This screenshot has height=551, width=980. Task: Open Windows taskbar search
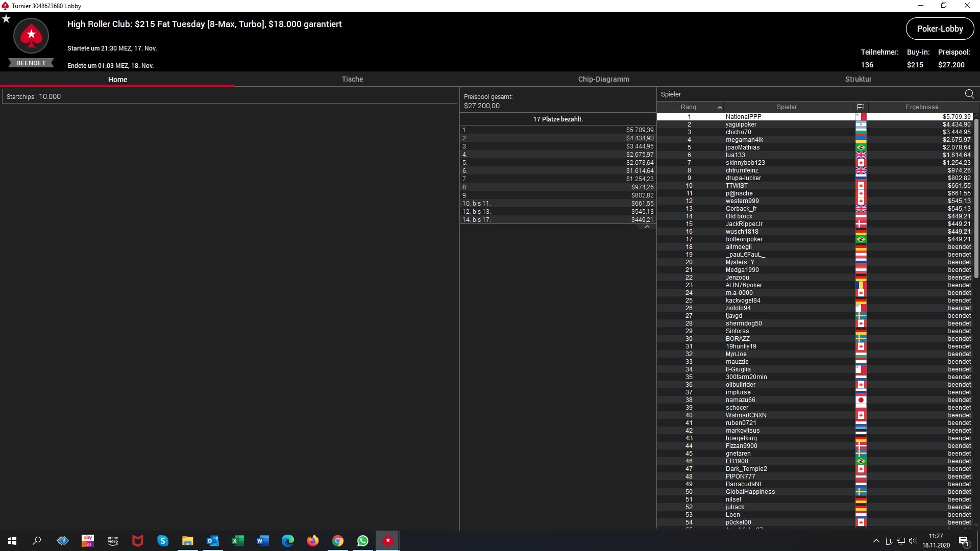pos(37,541)
